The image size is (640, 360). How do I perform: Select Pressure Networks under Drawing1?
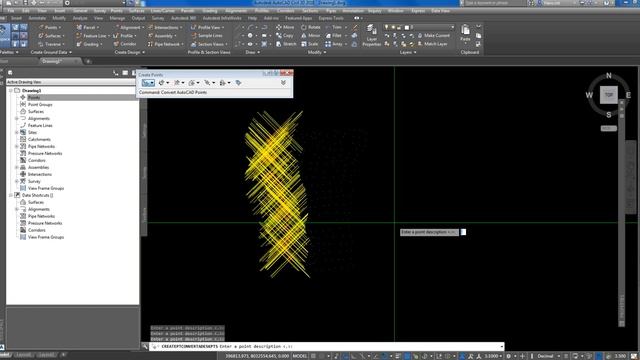[x=45, y=153]
